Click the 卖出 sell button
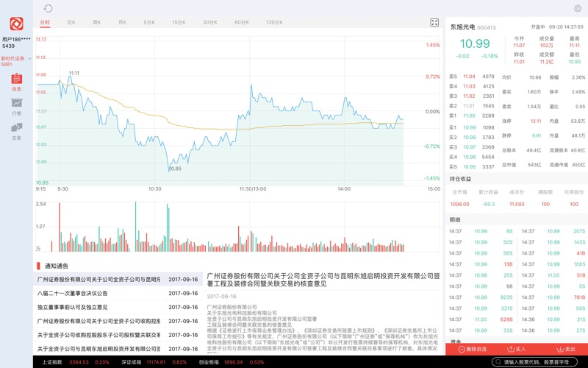This screenshot has width=588, height=368. pyautogui.click(x=567, y=349)
